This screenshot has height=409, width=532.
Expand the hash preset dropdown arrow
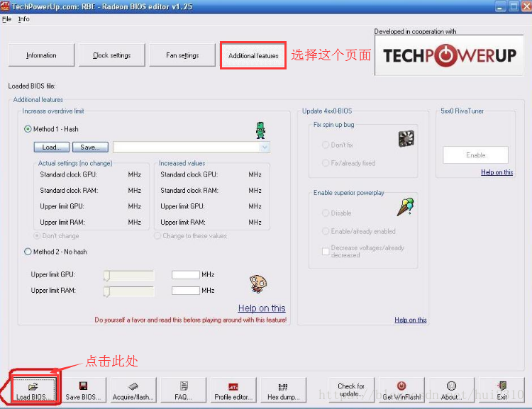pos(265,147)
